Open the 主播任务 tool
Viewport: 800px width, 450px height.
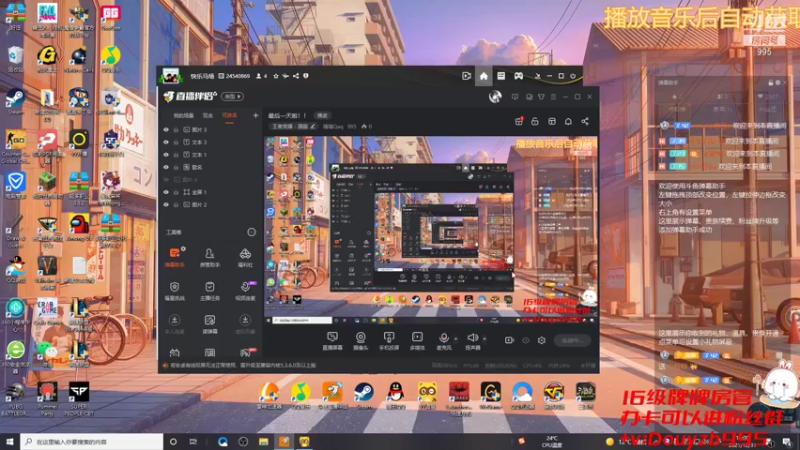click(210, 290)
